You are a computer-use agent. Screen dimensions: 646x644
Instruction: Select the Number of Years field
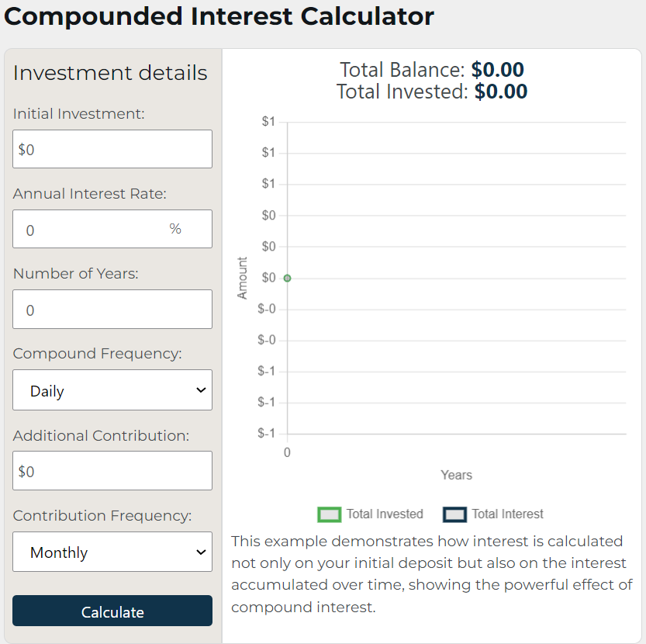pyautogui.click(x=112, y=309)
